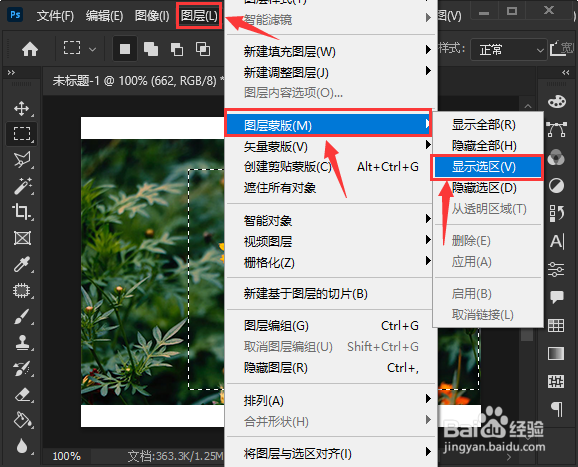This screenshot has height=467, width=578.
Task: Open the 图像(I) menu
Action: pyautogui.click(x=152, y=15)
